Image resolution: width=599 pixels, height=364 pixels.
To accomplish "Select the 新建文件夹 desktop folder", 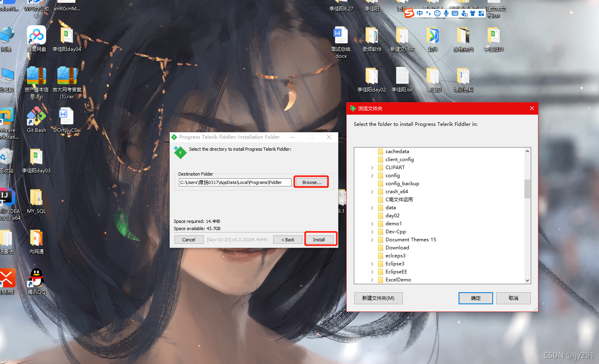I will 402,39.
